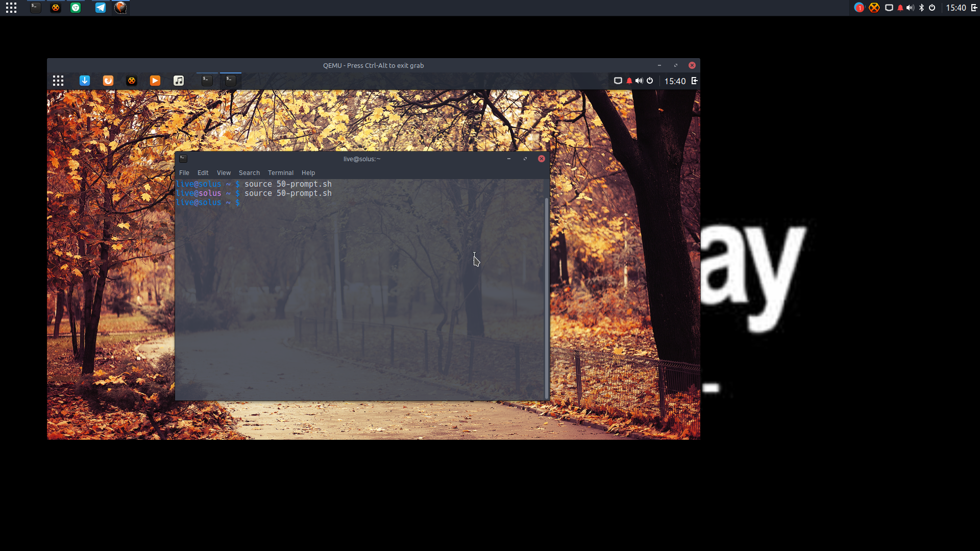Maximize the live@solus terminal window
Image resolution: width=980 pixels, height=551 pixels.
pos(525,159)
